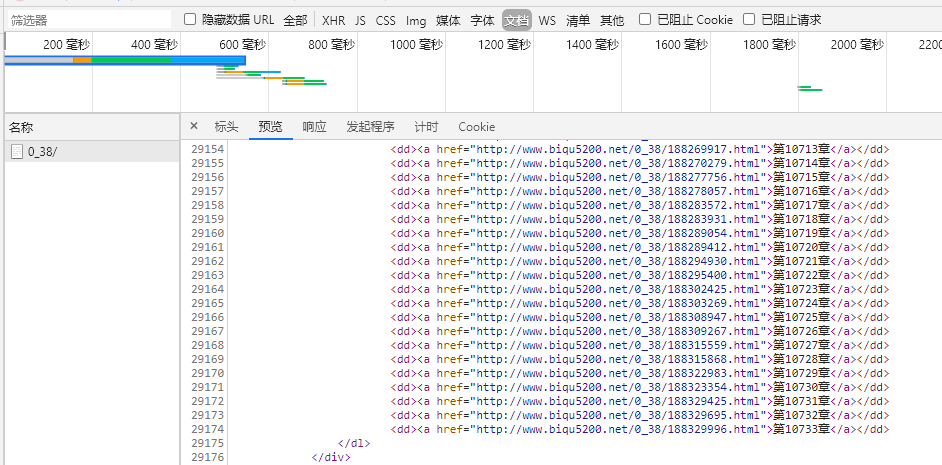The image size is (942, 465).
Task: Filter requests by CSS
Action: click(386, 20)
